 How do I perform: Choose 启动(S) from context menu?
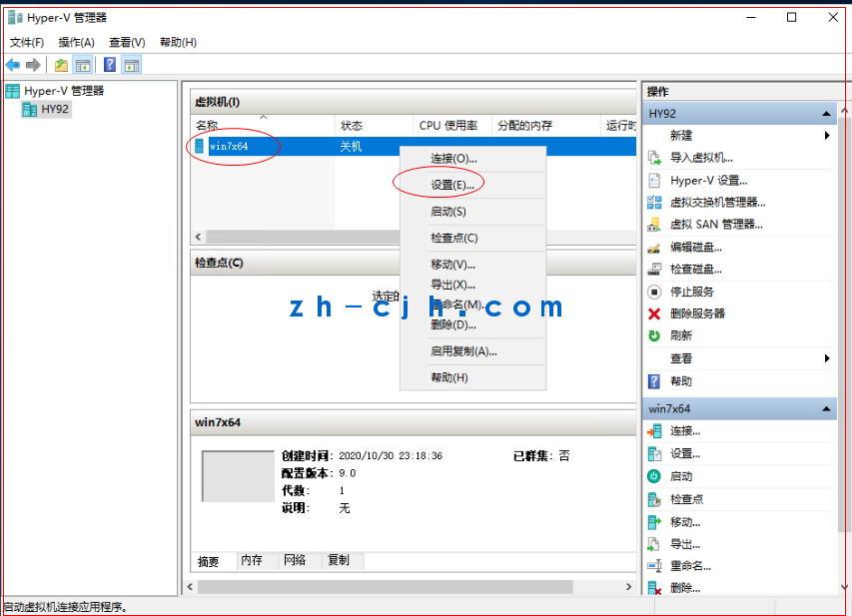click(x=472, y=212)
